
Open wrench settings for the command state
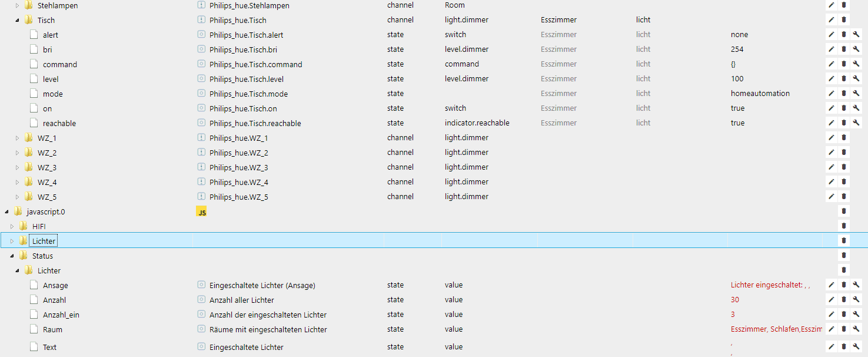tap(856, 64)
